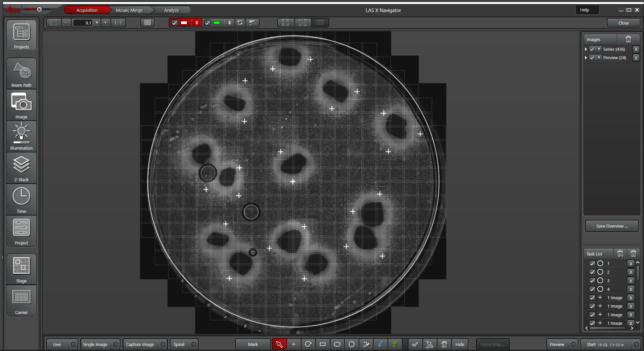Open the Illumination settings

[22, 136]
